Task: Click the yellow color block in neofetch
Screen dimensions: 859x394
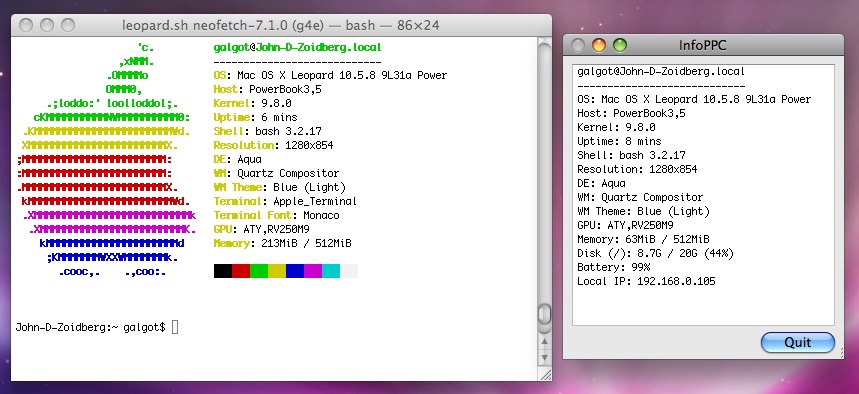Action: (277, 271)
